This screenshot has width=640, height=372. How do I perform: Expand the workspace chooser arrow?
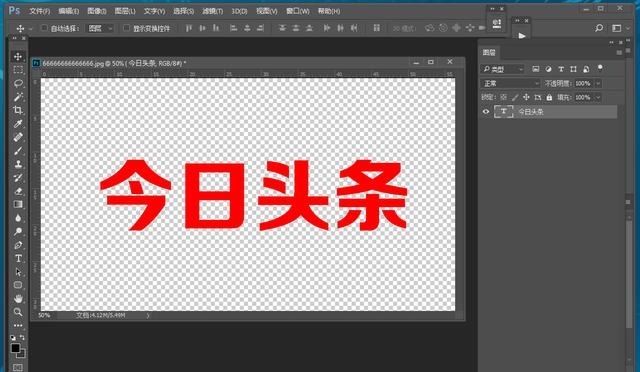[628, 28]
